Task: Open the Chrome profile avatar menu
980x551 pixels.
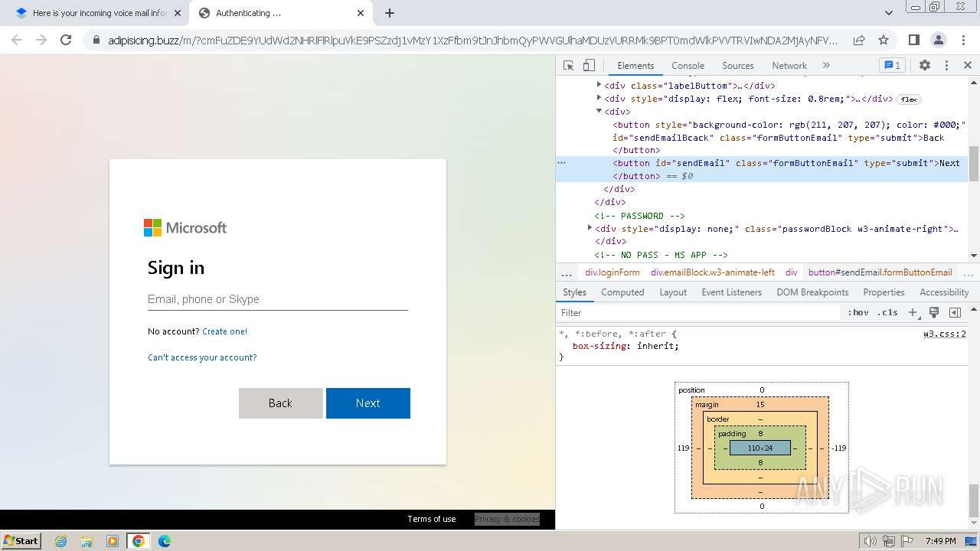Action: coord(938,40)
